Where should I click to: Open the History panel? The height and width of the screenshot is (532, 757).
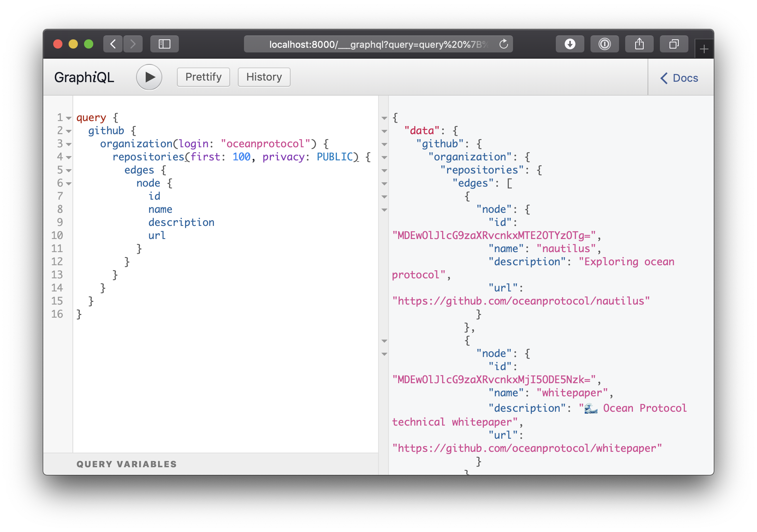[264, 77]
